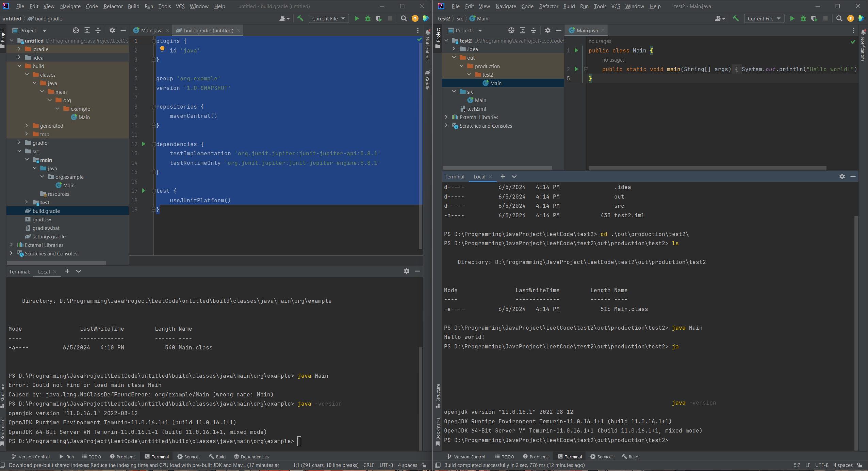The height and width of the screenshot is (471, 868).
Task: Run main method gutter icon on line 2
Action: pyautogui.click(x=576, y=69)
